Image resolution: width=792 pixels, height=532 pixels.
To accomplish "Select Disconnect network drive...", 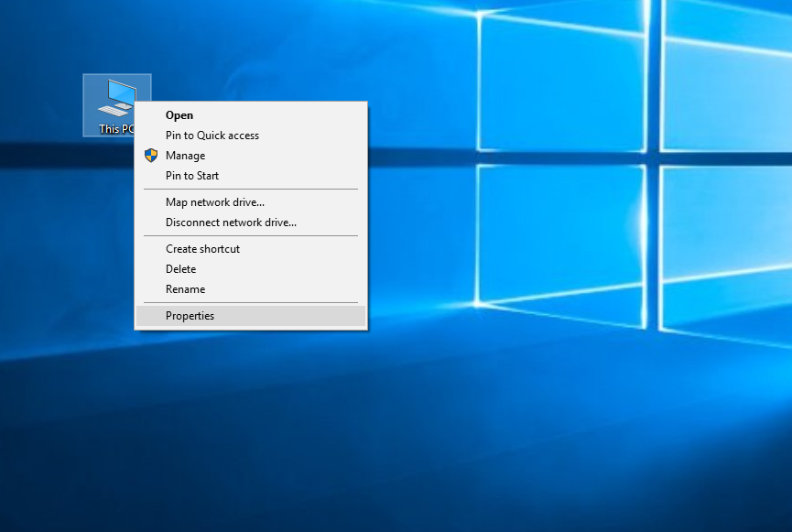I will 251,223.
